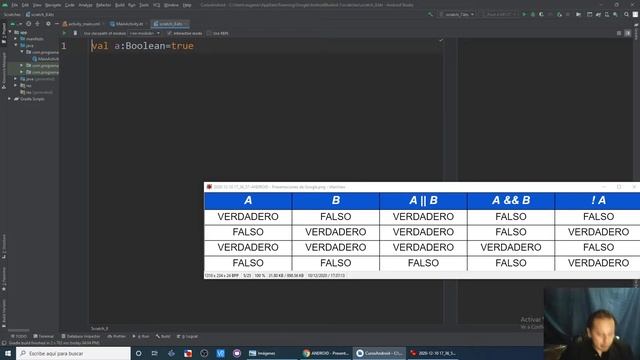Open the Navigate menu
Screen dimensions: 640x360
[53, 5]
